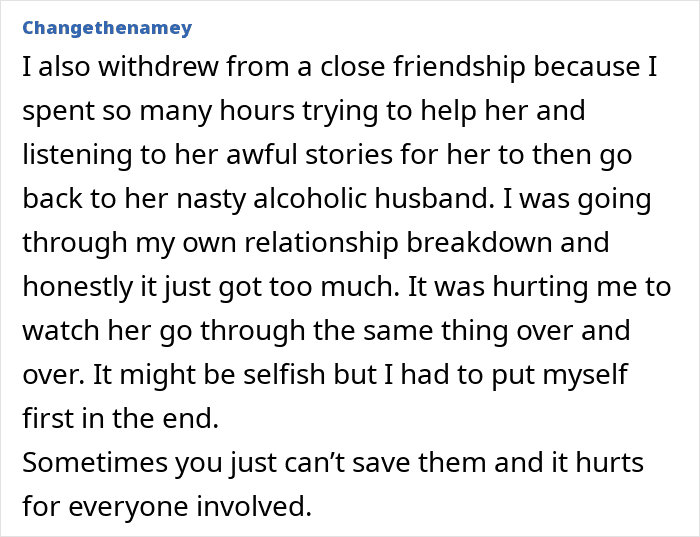Click the sentence ending "first in the end."

pyautogui.click(x=121, y=418)
